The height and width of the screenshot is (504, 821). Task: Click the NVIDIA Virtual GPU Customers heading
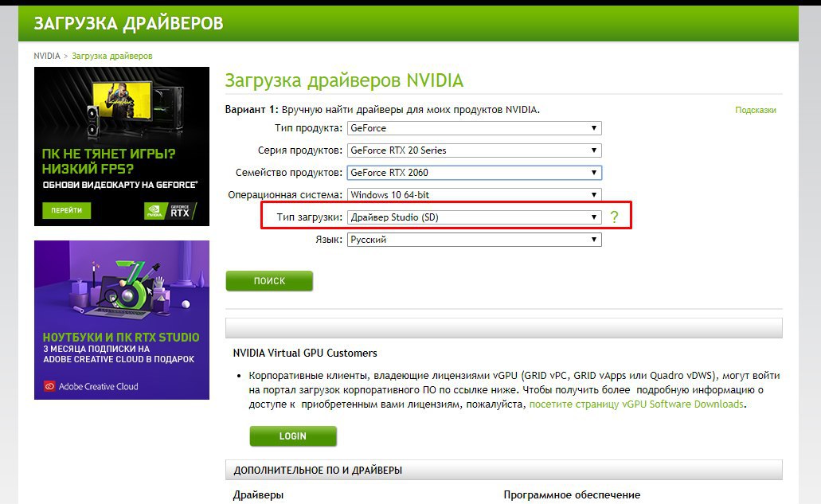point(305,353)
